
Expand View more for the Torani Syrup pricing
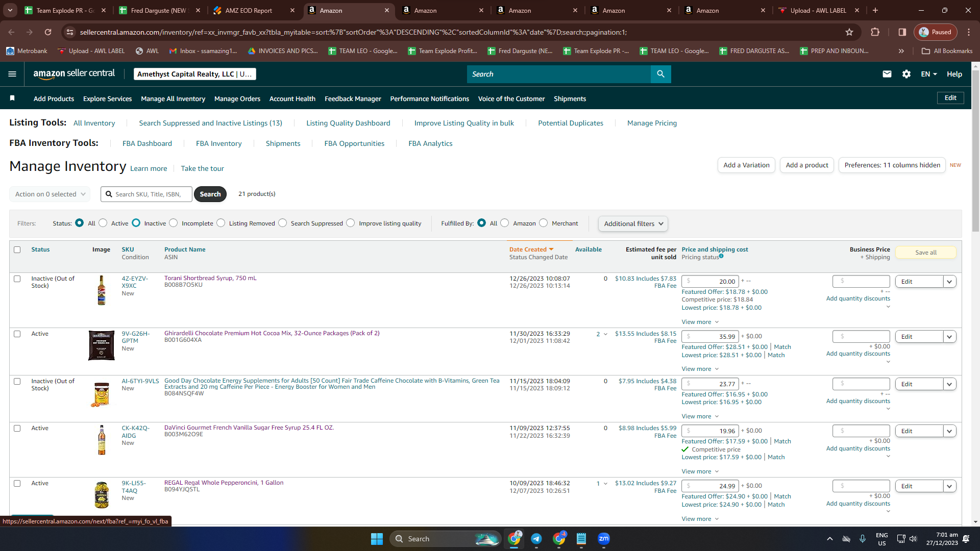(x=700, y=322)
